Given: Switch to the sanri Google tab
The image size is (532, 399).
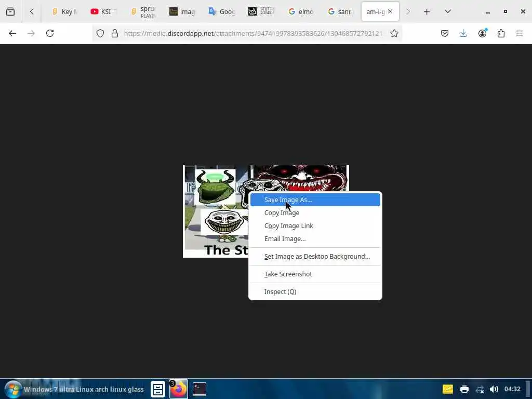Looking at the screenshot, I should (340, 11).
